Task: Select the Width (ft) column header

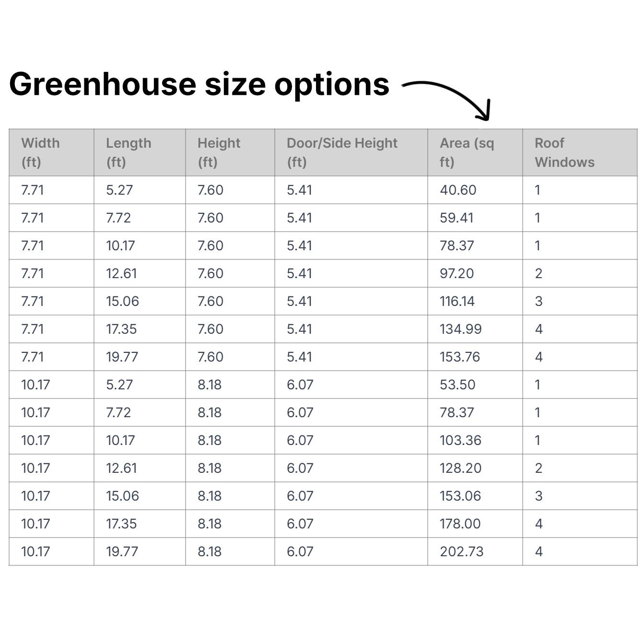Action: [x=41, y=152]
